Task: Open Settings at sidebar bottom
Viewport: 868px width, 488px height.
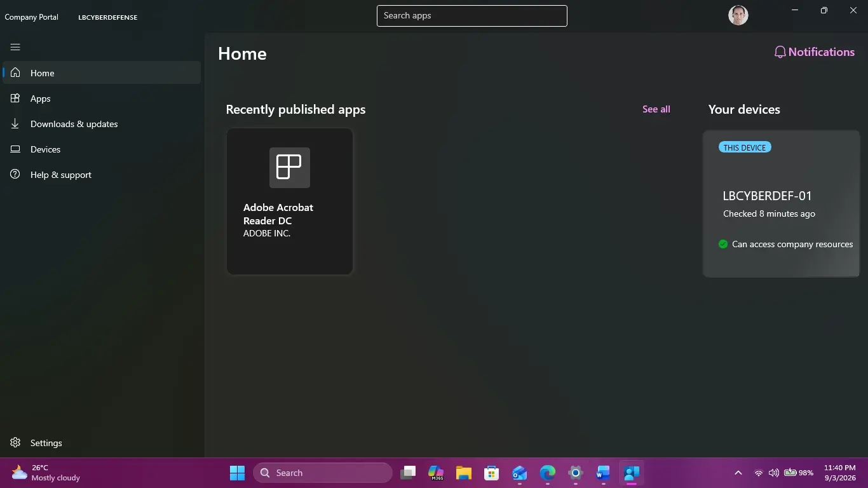Action: (x=102, y=443)
